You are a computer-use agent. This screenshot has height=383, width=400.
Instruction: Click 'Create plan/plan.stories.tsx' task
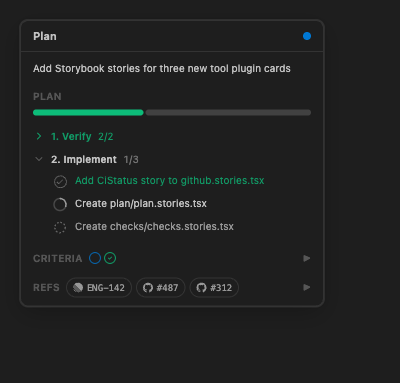click(x=141, y=204)
